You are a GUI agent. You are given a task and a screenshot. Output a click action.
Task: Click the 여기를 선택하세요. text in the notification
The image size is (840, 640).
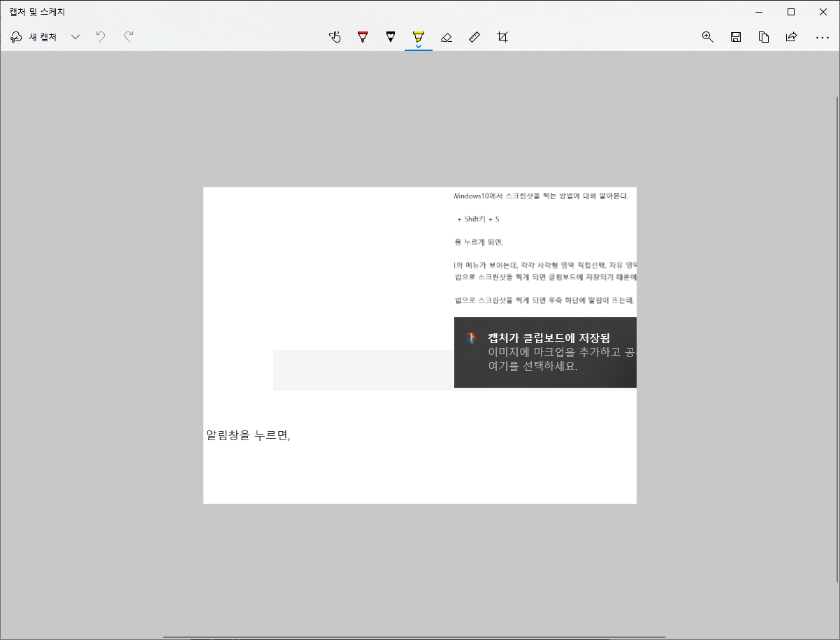[x=533, y=365]
